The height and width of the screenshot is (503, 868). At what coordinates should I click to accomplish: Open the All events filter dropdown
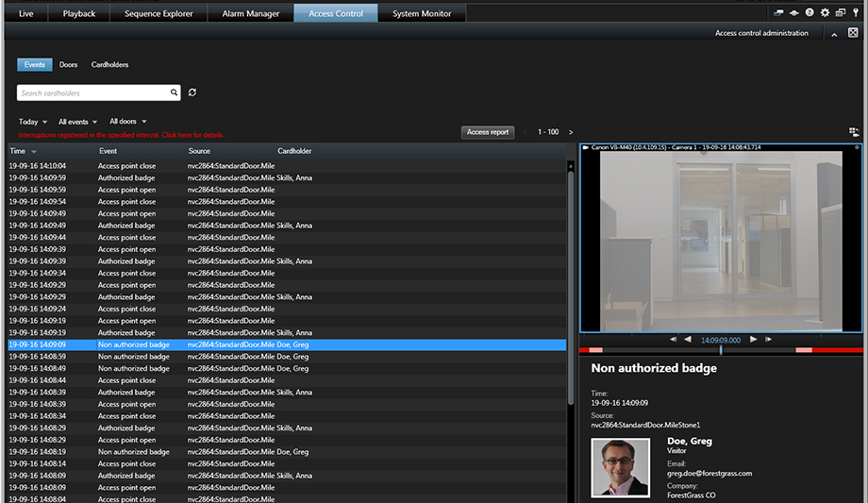pos(77,122)
